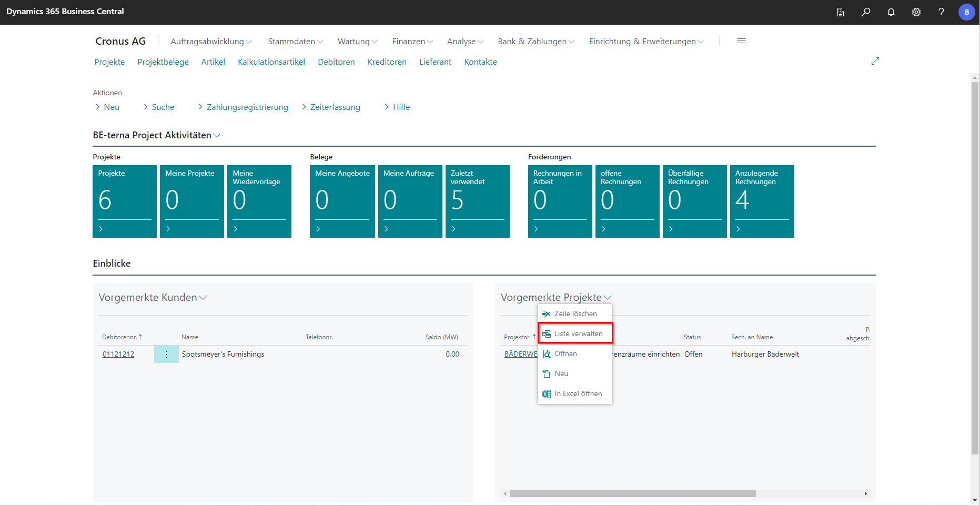
Task: Open the Anzulegende Rechnungen tile
Action: pos(762,201)
